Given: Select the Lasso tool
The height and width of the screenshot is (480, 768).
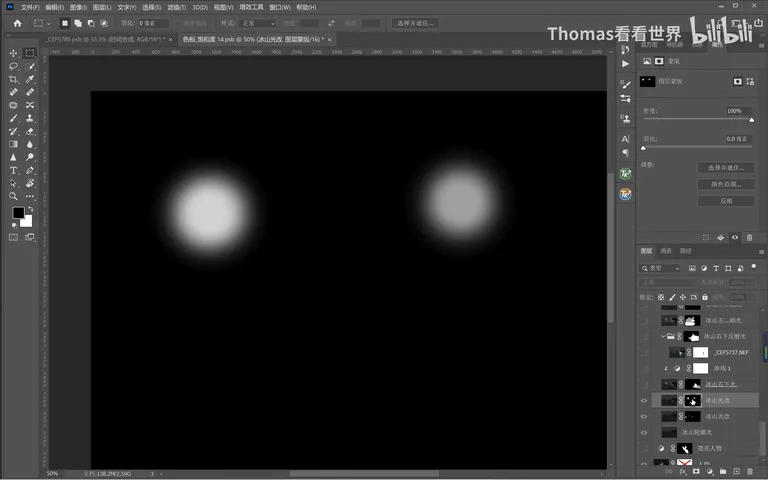Looking at the screenshot, I should pos(13,66).
